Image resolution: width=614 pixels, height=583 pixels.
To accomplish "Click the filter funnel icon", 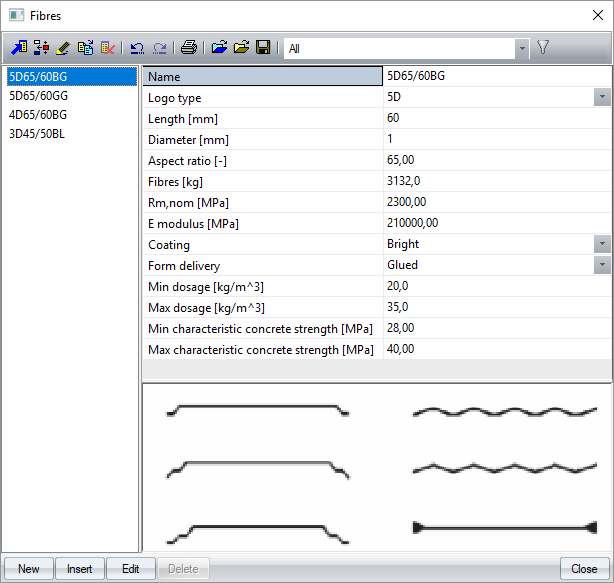I will coord(544,47).
